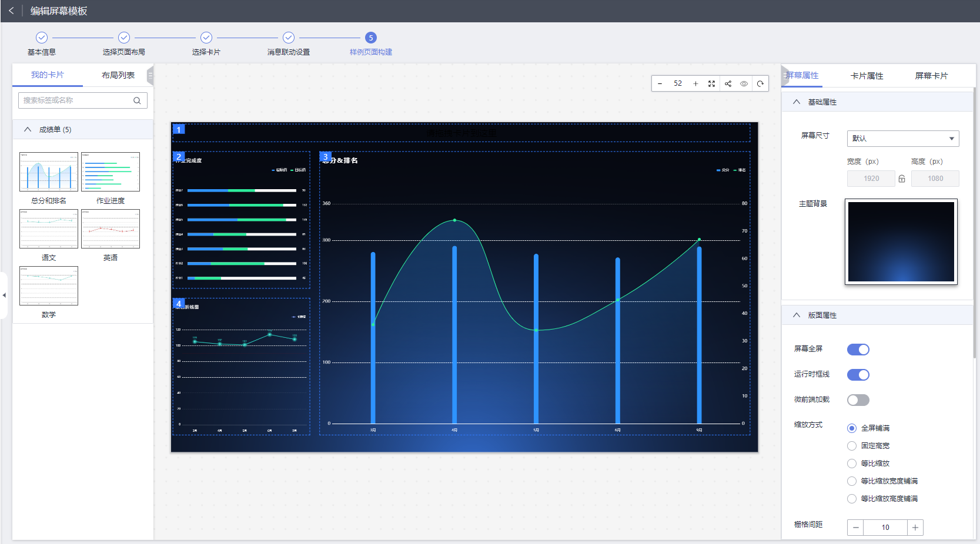This screenshot has height=544, width=980.
Task: Open the 屏幕卡片 tab
Action: click(932, 76)
